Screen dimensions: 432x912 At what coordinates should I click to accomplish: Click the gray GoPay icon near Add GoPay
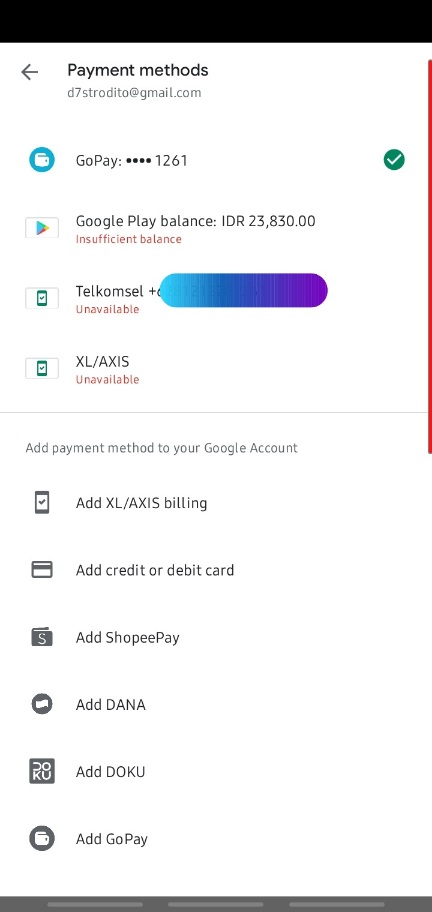coord(42,838)
